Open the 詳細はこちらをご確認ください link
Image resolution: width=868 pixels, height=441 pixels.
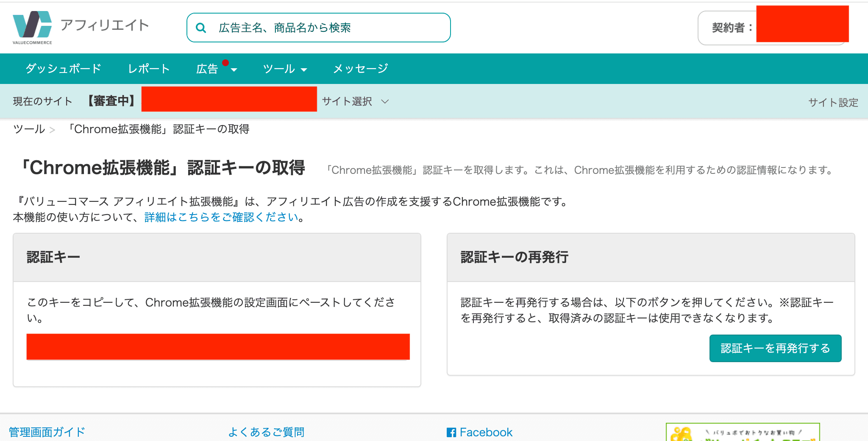tap(221, 217)
